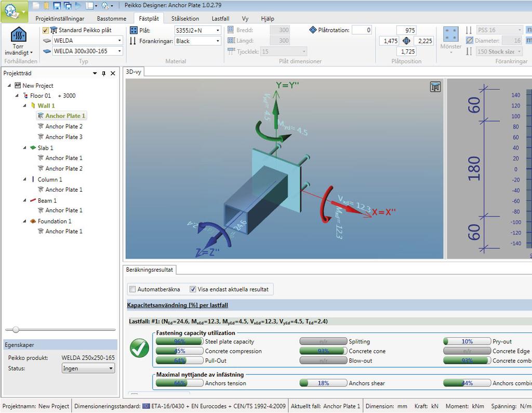Click the right plate position field 2,225
Screen dimensions: 532x413
[424, 41]
